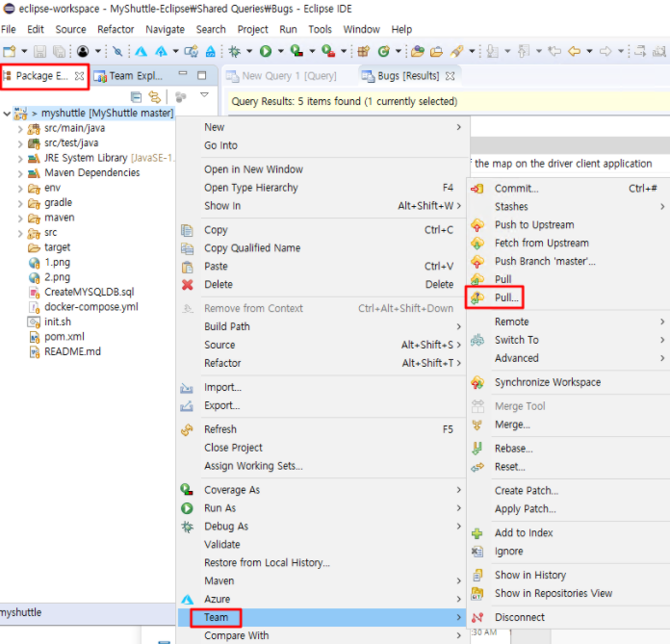The height and width of the screenshot is (644, 670).
Task: Click the red Delete X icon
Action: (x=187, y=285)
